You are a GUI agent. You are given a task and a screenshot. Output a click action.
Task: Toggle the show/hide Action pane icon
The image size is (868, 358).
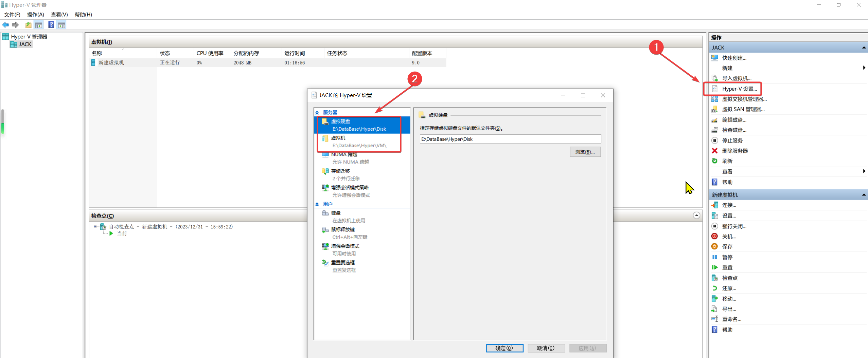point(61,25)
